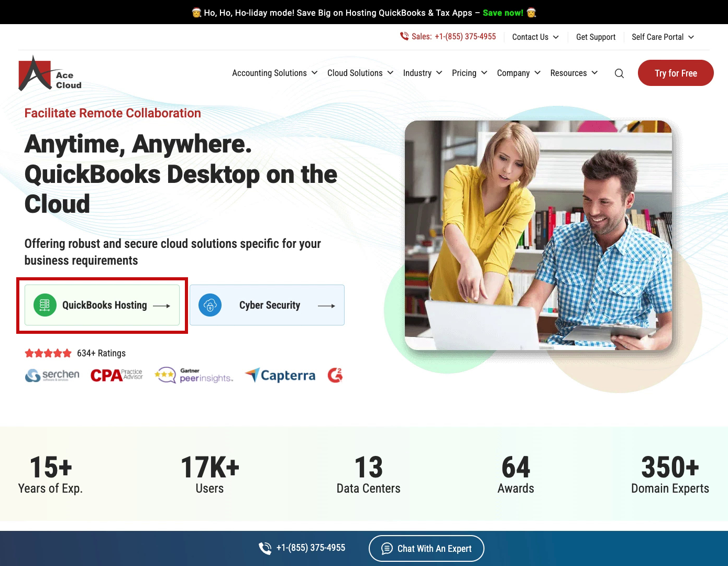The width and height of the screenshot is (728, 566).
Task: Click the 17K+ Users stat
Action: (x=209, y=475)
